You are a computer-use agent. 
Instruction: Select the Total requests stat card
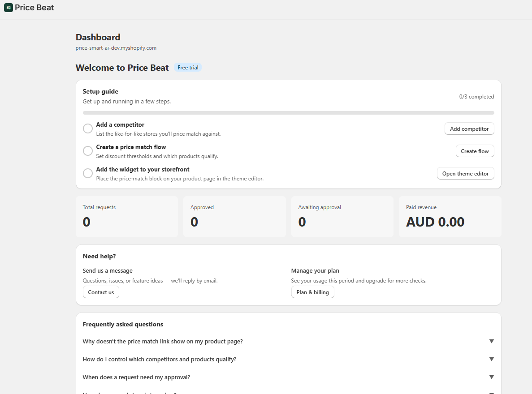(x=127, y=217)
